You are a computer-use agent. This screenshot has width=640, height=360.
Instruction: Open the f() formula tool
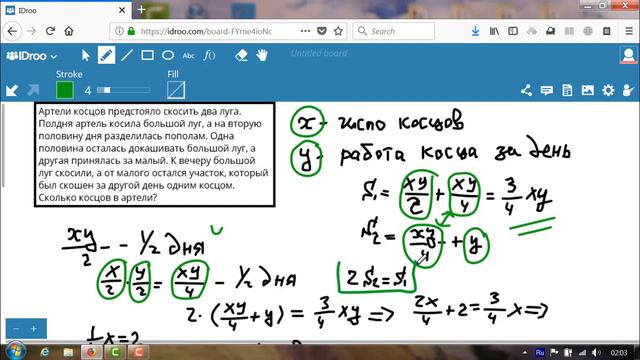209,56
